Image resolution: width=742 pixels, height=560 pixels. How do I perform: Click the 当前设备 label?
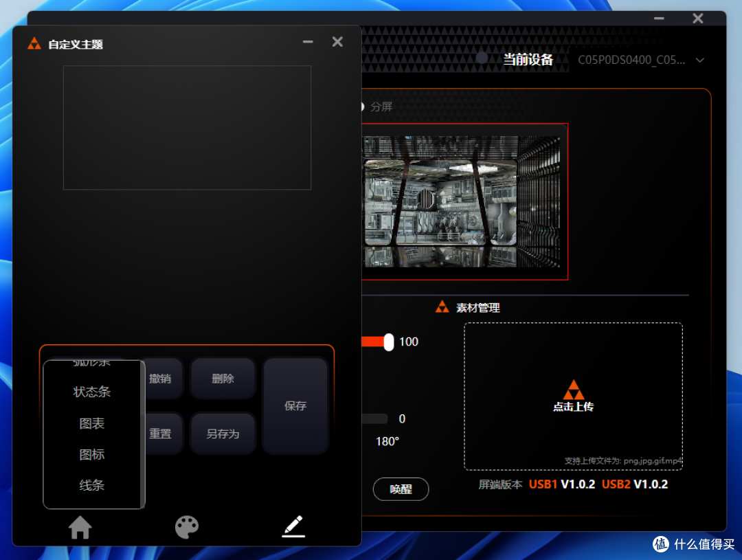pos(528,60)
